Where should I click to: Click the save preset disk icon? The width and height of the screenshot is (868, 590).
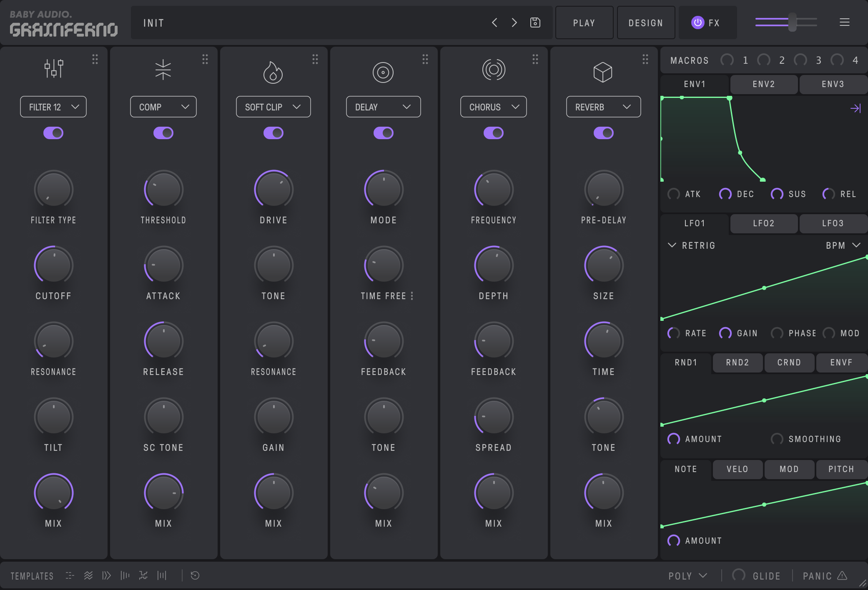(x=535, y=22)
